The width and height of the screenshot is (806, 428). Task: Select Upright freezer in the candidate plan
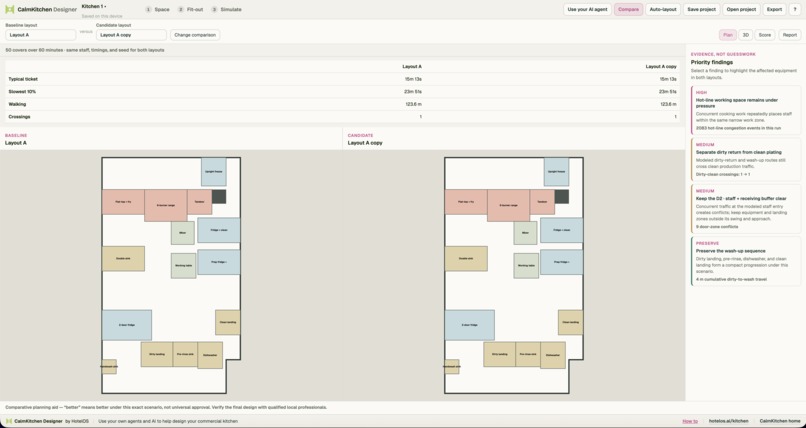(557, 172)
